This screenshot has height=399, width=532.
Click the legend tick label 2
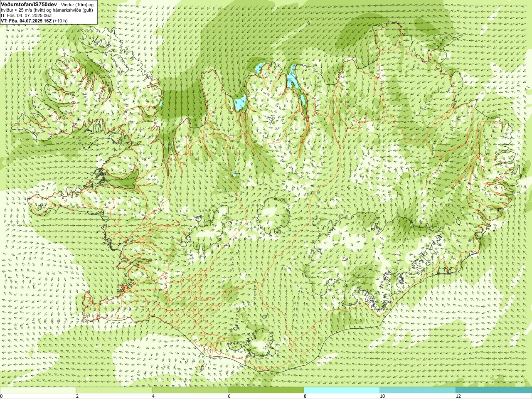[x=77, y=396]
